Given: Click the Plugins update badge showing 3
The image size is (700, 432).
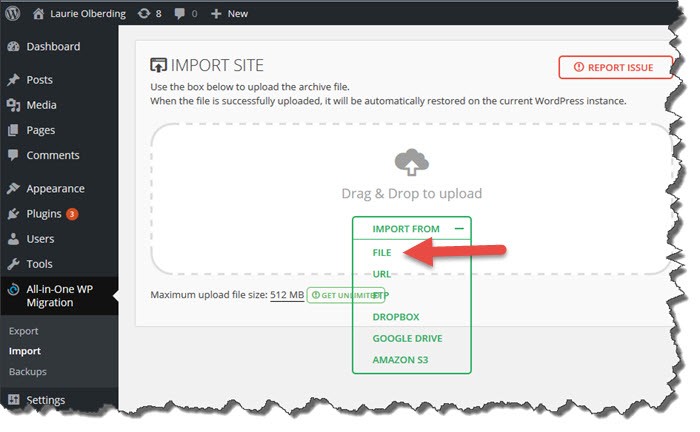Looking at the screenshot, I should (x=72, y=214).
